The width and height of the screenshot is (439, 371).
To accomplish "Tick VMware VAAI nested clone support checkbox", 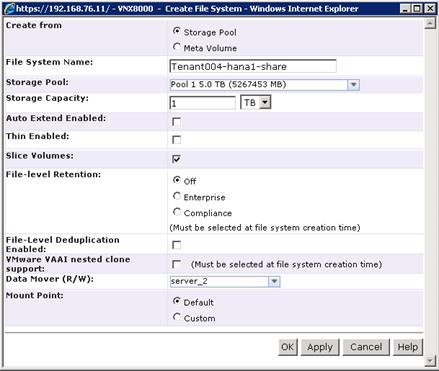I will coord(177,264).
